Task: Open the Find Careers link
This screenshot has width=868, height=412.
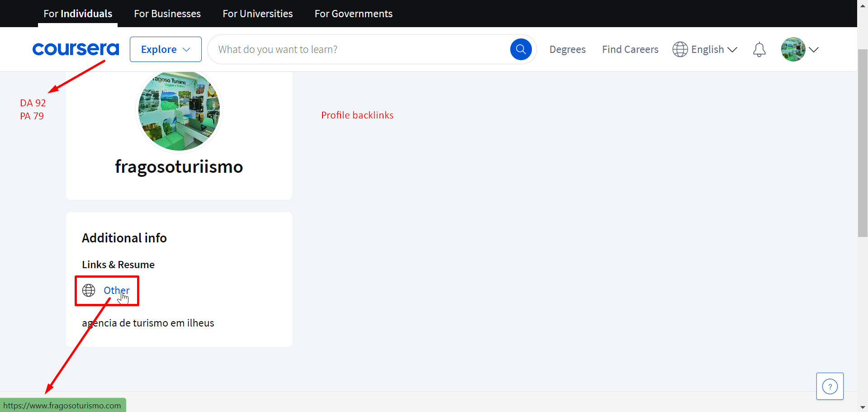Action: coord(630,49)
